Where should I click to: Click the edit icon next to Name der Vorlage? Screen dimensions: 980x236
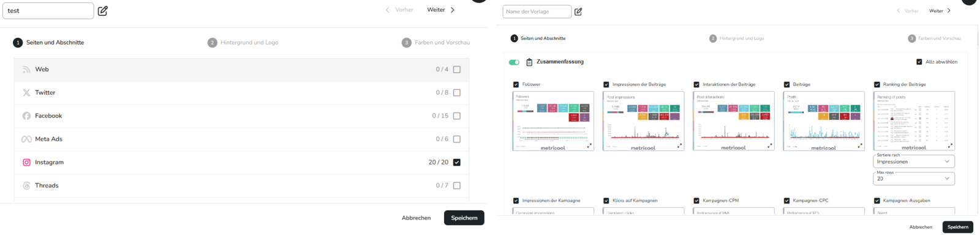point(578,12)
